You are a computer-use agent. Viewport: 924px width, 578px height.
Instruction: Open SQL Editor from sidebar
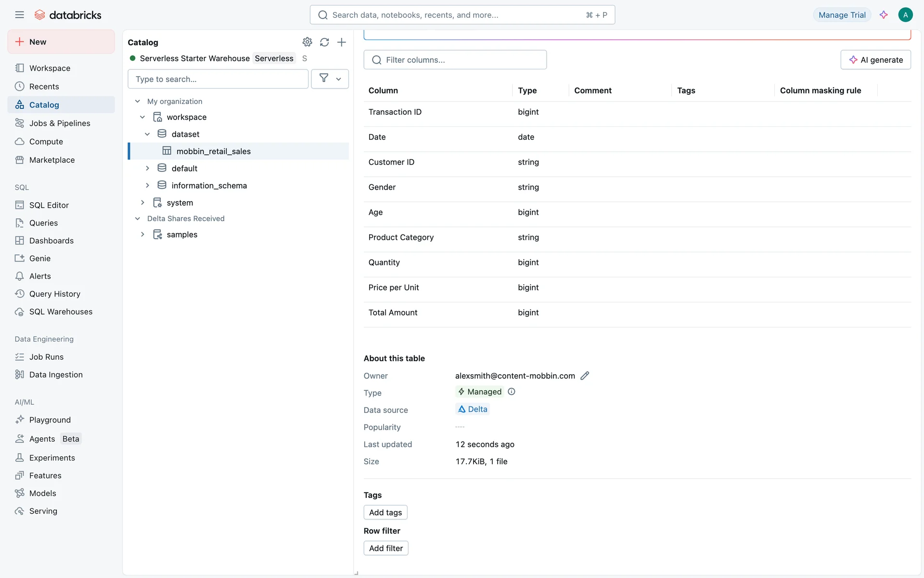point(49,205)
